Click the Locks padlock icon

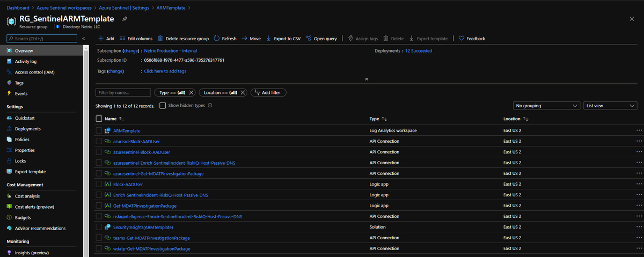click(x=9, y=161)
